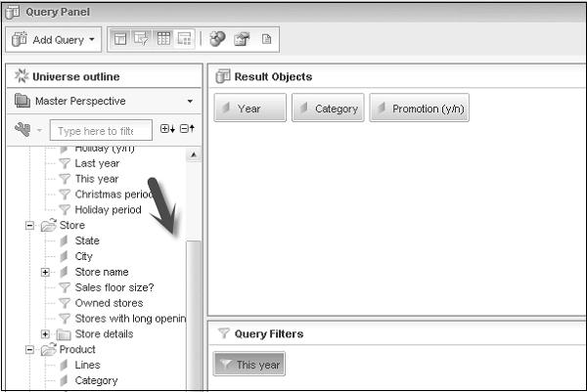Click the Christmas period funnel icon
This screenshot has width=587, height=392.
65,195
